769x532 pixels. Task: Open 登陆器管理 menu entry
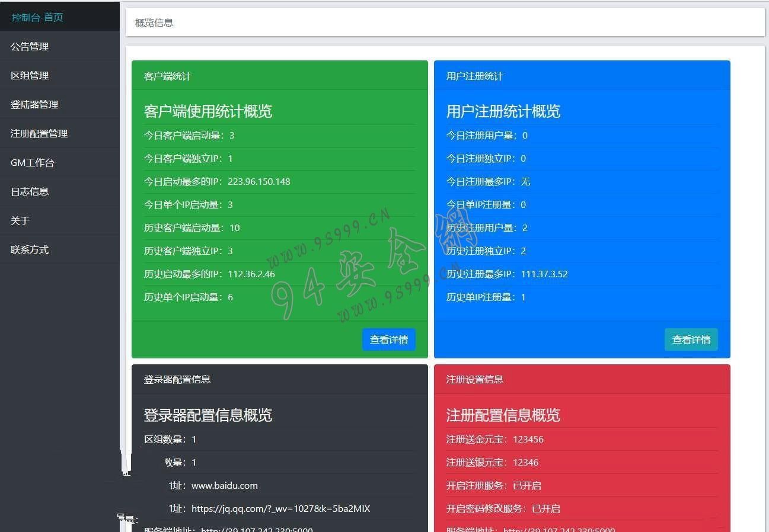(x=34, y=104)
